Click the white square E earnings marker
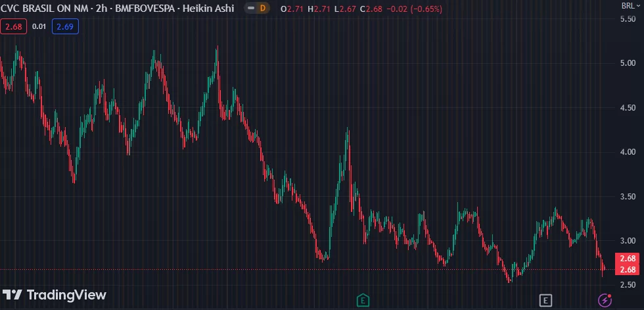The width and height of the screenshot is (644, 310). [x=545, y=300]
